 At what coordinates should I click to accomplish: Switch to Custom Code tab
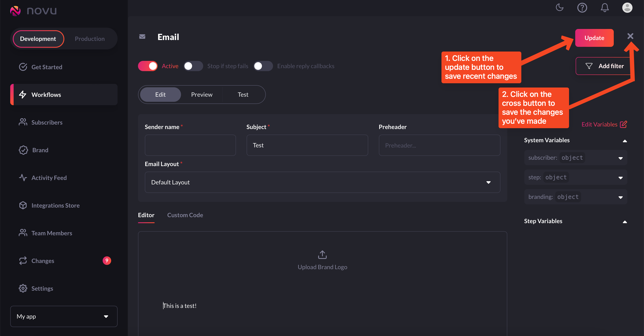coord(185,215)
